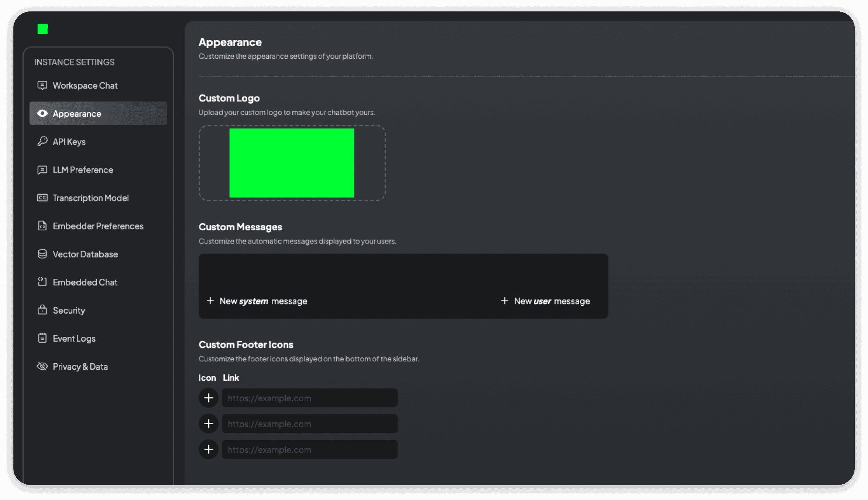Click the green custom logo preview
This screenshot has width=868, height=500.
pos(292,162)
